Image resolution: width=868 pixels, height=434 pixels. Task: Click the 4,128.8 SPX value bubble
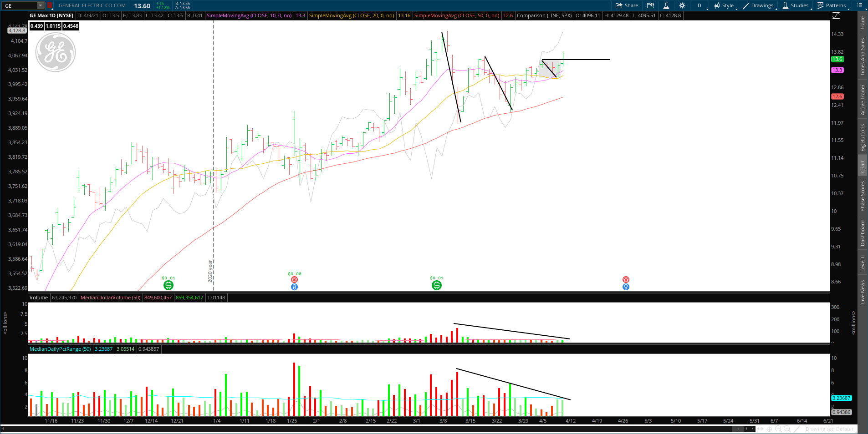17,30
